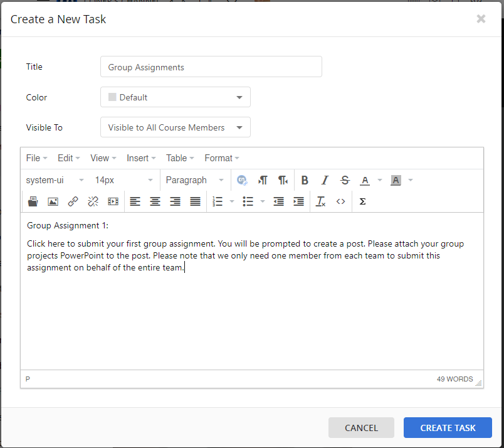Click the CREATE TASK button

point(448,428)
